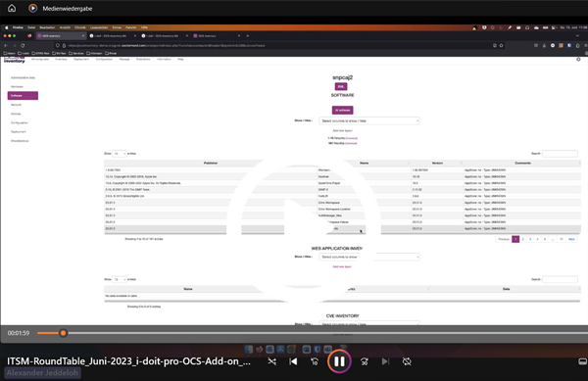Sort Software table by Comments column
588x381 pixels.
pos(522,163)
